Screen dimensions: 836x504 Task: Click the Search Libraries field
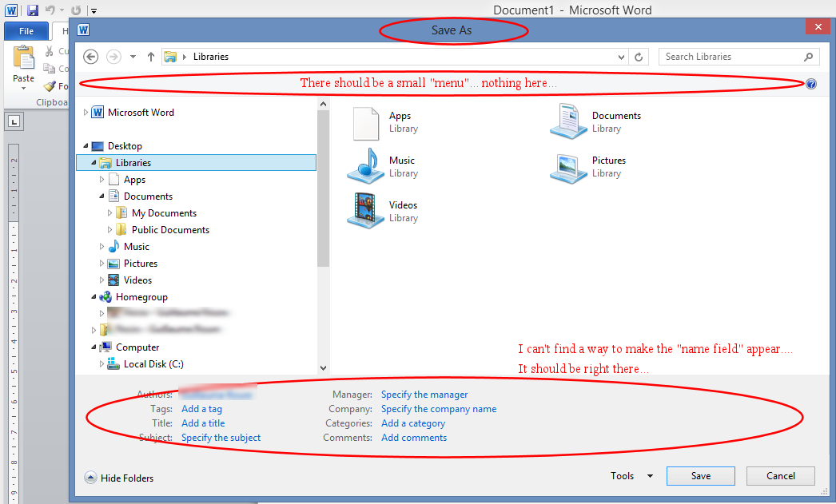click(738, 57)
